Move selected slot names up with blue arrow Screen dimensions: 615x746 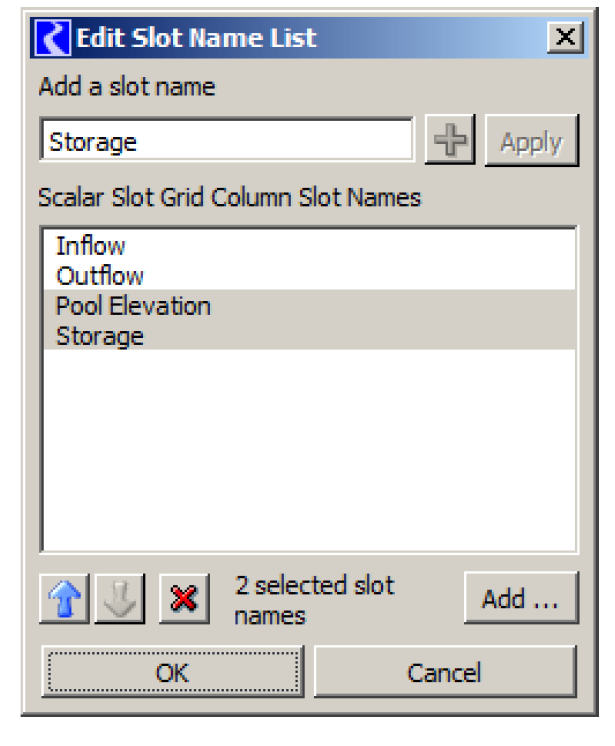point(65,600)
